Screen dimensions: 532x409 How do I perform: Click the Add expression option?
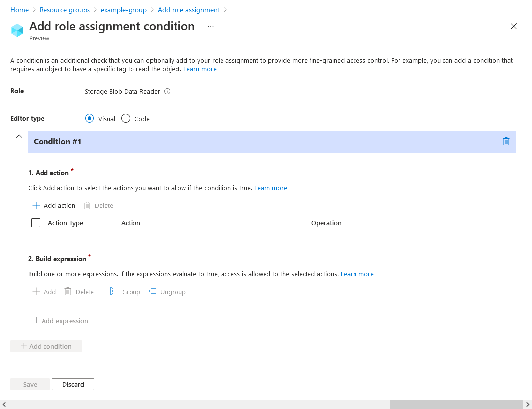point(60,320)
